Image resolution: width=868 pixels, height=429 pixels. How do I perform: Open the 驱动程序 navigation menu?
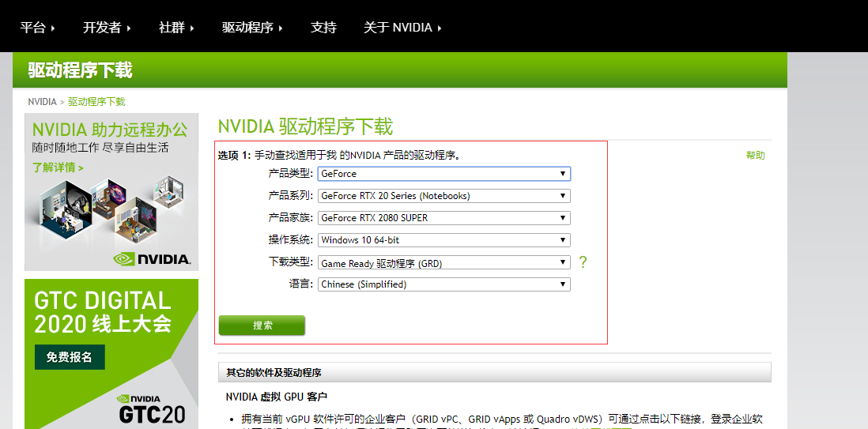(x=251, y=28)
